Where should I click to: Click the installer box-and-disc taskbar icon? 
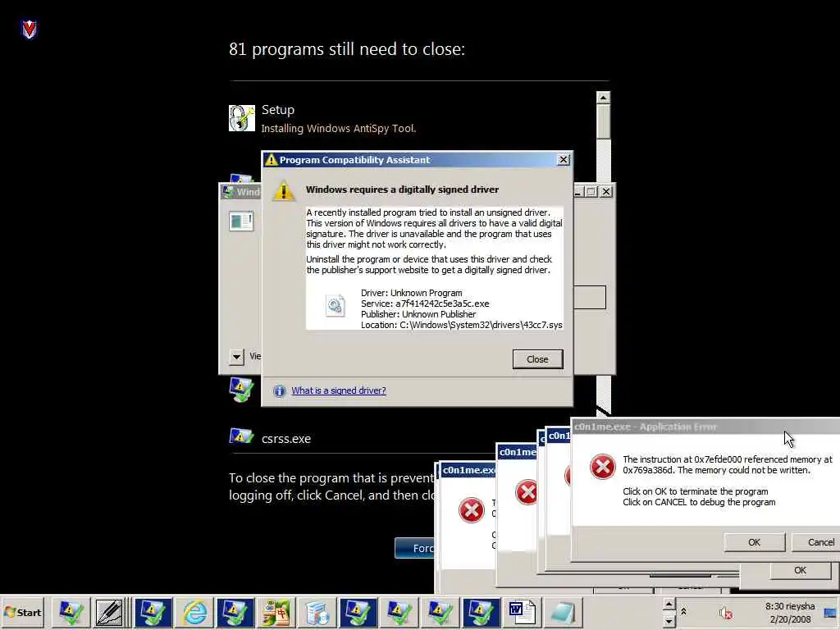point(317,612)
